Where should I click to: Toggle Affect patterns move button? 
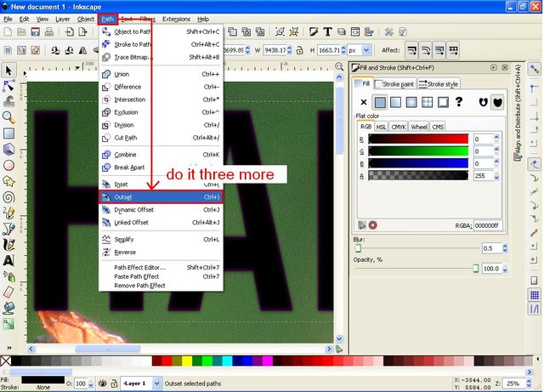453,51
